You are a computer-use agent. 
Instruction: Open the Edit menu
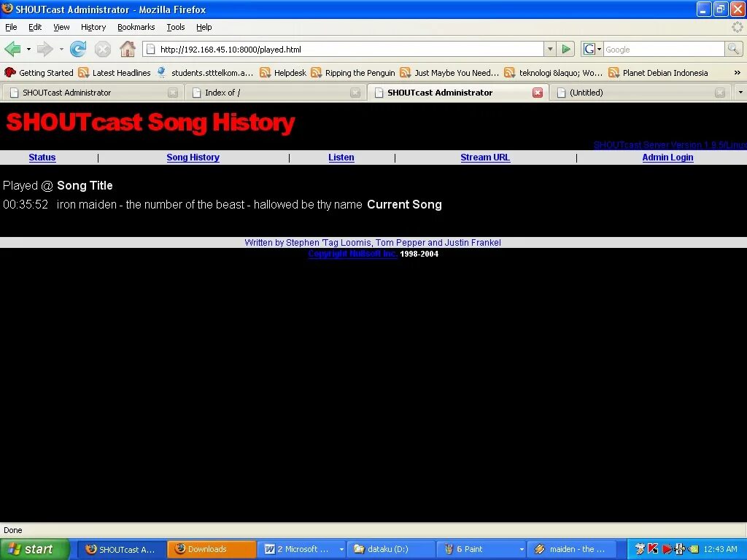(x=35, y=27)
